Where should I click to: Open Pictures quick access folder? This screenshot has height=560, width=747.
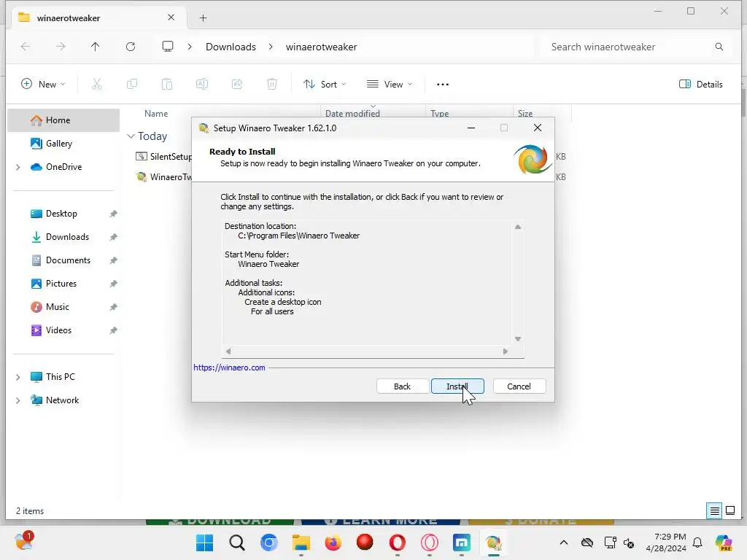click(x=61, y=284)
